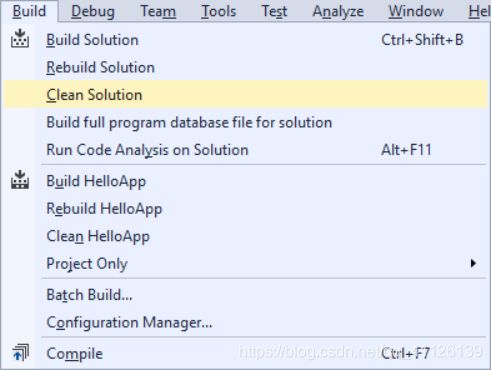Screen dimensions: 492x370
Task: Click the Build HelloApp icon
Action: click(x=20, y=180)
